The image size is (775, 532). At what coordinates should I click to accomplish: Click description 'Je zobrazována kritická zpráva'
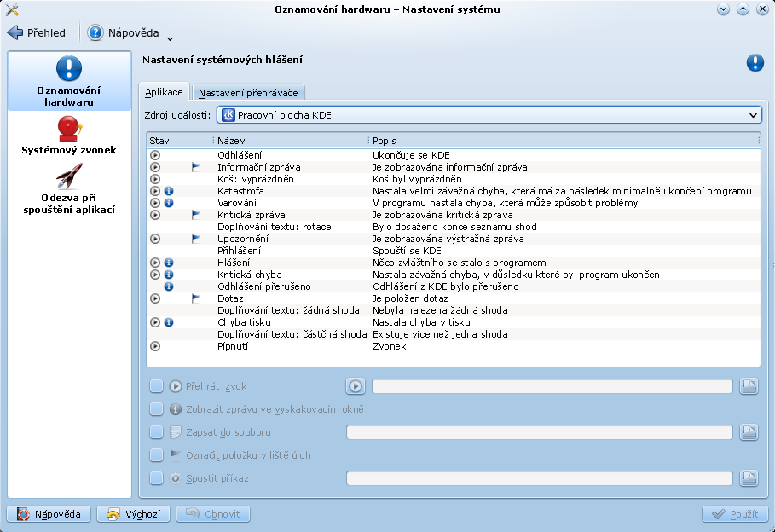(x=442, y=215)
